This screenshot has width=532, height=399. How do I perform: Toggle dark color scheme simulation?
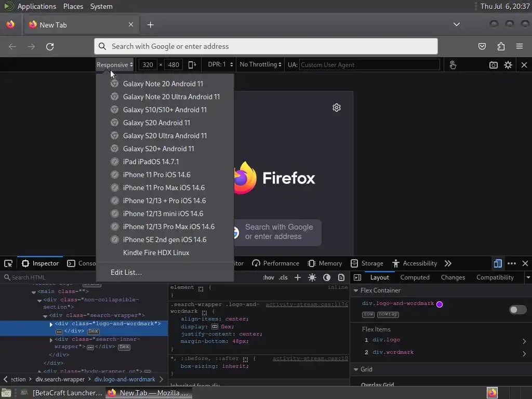tap(327, 277)
